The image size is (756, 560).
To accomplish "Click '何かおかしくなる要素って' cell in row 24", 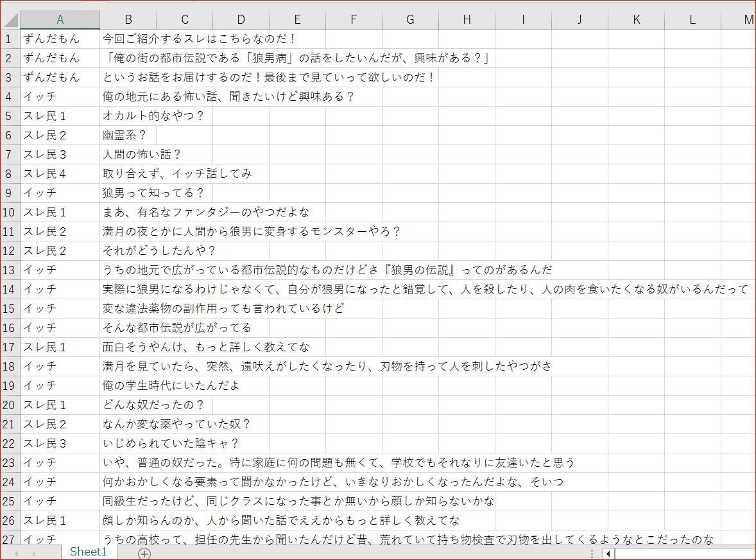I will pyautogui.click(x=332, y=482).
